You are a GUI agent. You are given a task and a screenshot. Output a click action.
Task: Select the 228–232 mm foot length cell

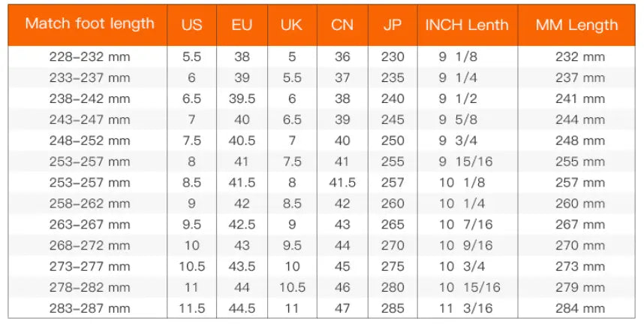(89, 56)
